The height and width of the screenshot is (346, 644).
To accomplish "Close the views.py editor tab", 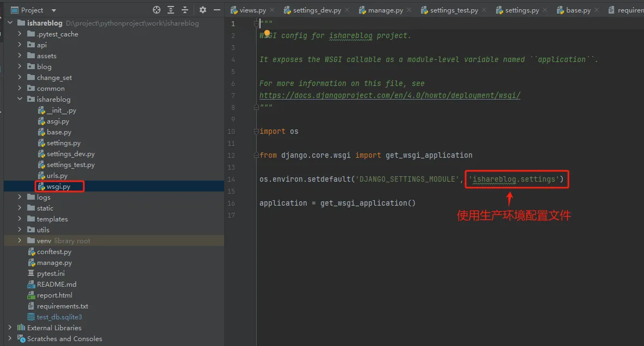I will 272,10.
